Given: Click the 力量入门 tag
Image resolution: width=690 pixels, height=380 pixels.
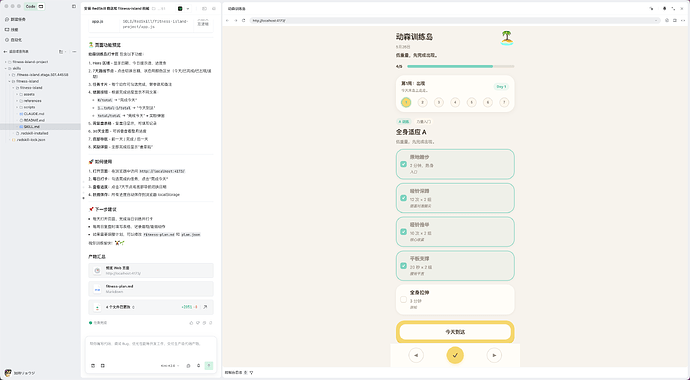Looking at the screenshot, I should 423,122.
